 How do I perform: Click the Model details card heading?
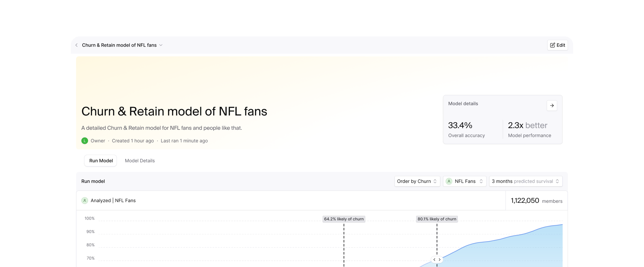click(x=463, y=103)
